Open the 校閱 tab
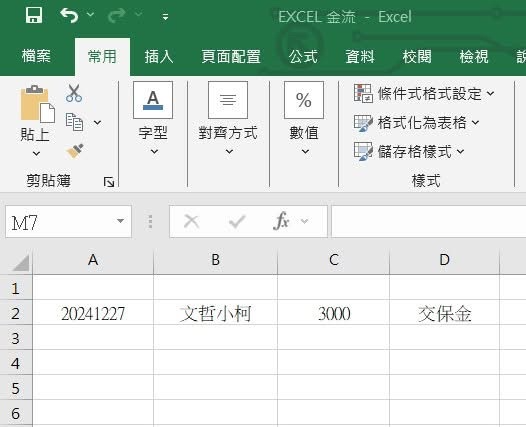 click(x=417, y=56)
